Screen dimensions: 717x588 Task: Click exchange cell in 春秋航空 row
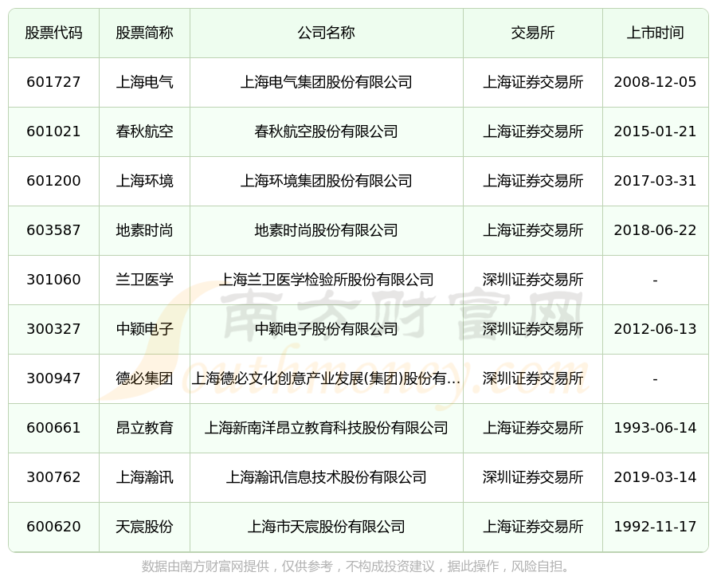tap(533, 131)
